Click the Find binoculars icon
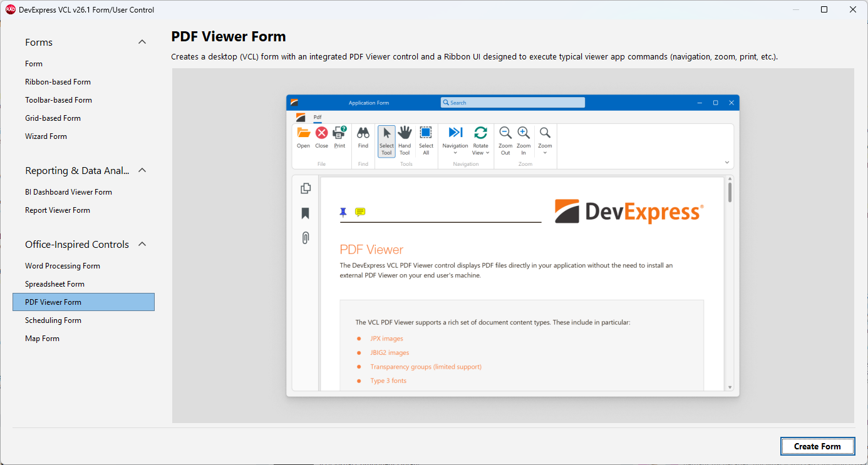Image resolution: width=868 pixels, height=465 pixels. (363, 133)
